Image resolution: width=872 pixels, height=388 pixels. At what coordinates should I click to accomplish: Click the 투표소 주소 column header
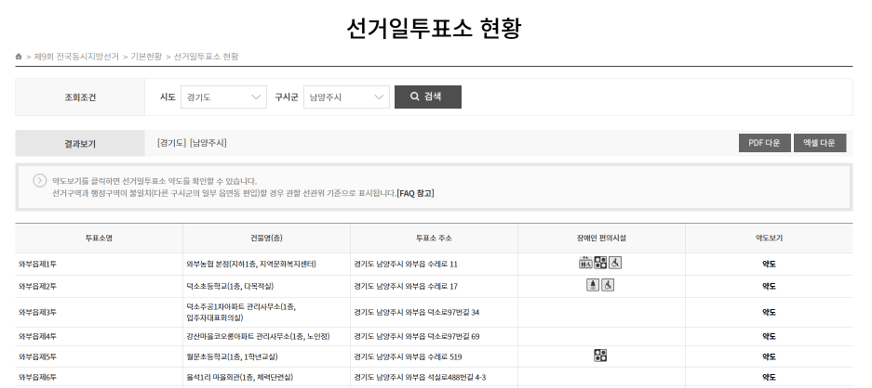pyautogui.click(x=434, y=238)
